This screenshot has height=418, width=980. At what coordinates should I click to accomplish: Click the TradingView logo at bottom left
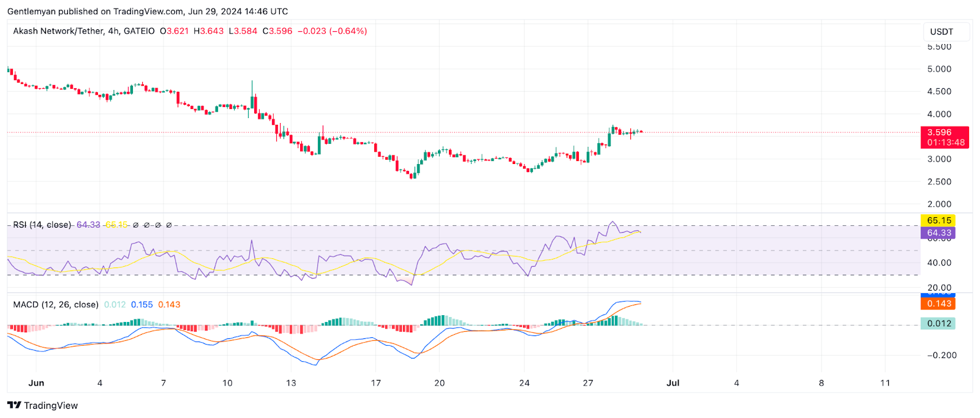pos(43,405)
